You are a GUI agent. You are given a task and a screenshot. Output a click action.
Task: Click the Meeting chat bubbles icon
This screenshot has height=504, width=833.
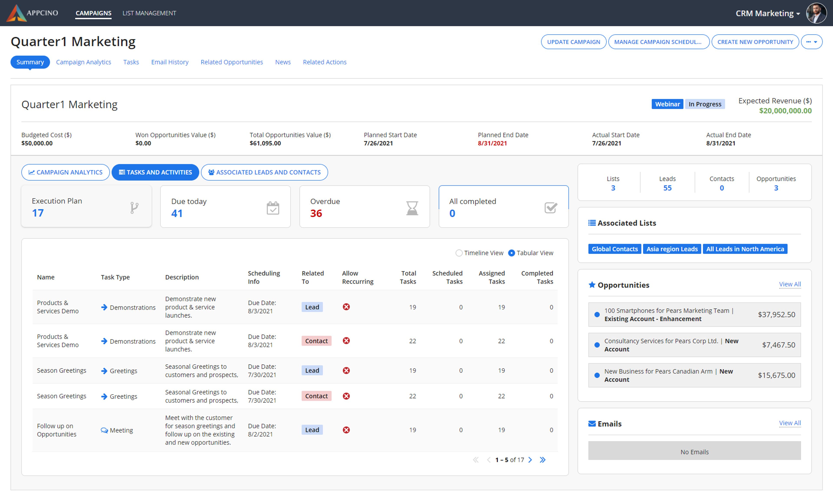coord(105,430)
